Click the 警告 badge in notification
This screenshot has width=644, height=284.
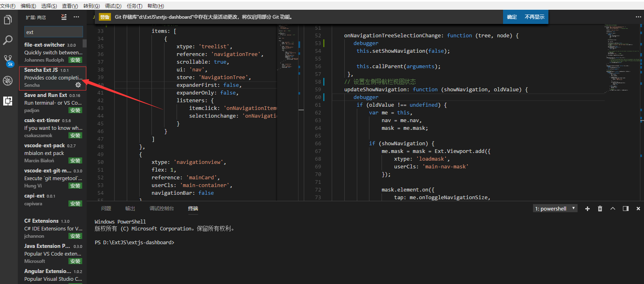click(105, 17)
